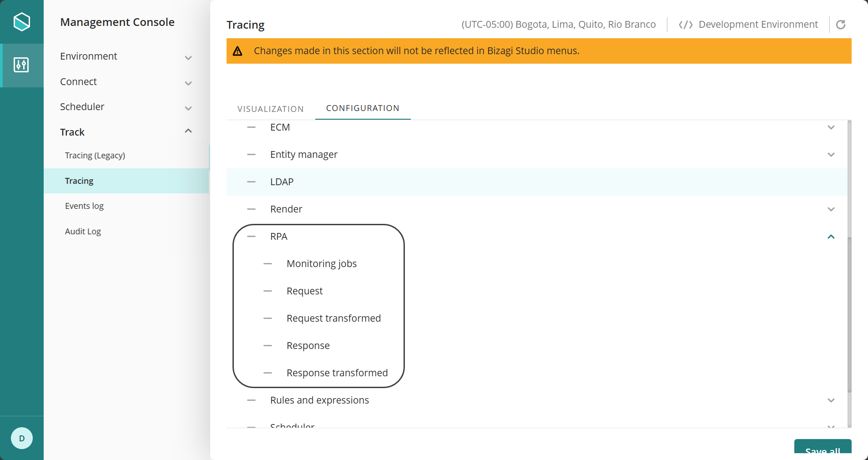Open Events log in sidebar
The width and height of the screenshot is (868, 460).
84,206
